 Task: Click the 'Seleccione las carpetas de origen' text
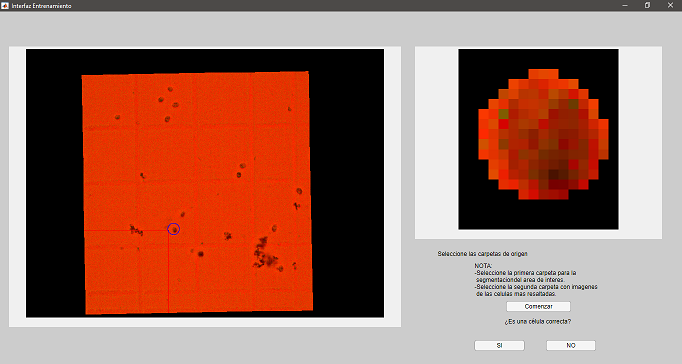coord(482,254)
